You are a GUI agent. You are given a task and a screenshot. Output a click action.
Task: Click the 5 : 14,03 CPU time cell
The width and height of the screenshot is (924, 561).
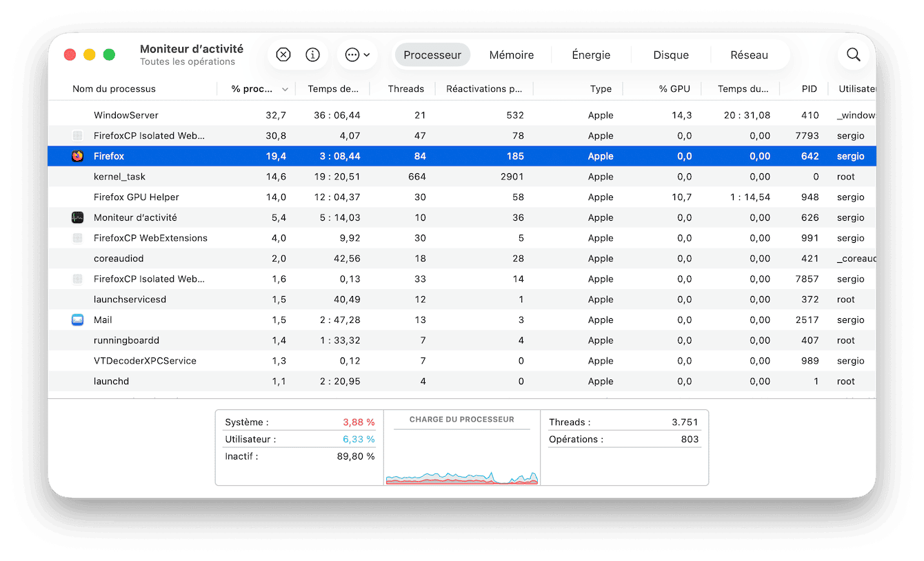(x=341, y=217)
